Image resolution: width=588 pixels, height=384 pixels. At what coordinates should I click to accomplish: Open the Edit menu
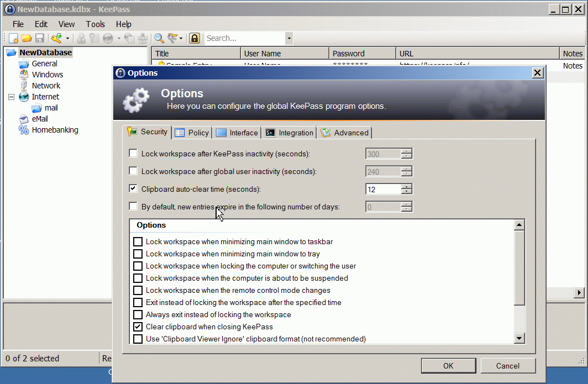[x=41, y=24]
